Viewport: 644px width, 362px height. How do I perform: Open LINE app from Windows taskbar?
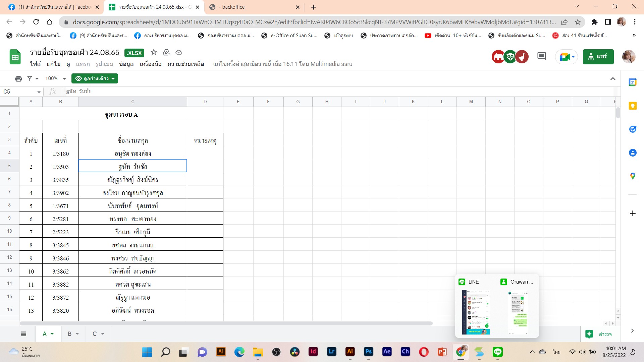(x=497, y=352)
